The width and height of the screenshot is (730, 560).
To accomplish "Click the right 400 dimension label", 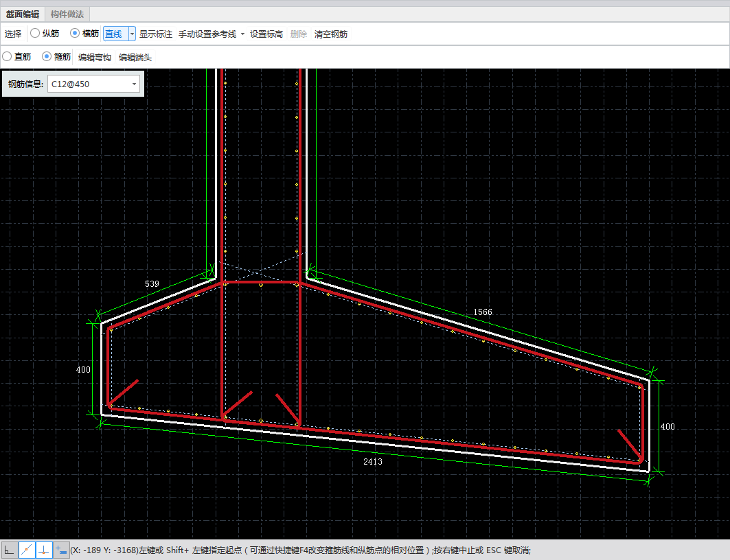I will (668, 426).
